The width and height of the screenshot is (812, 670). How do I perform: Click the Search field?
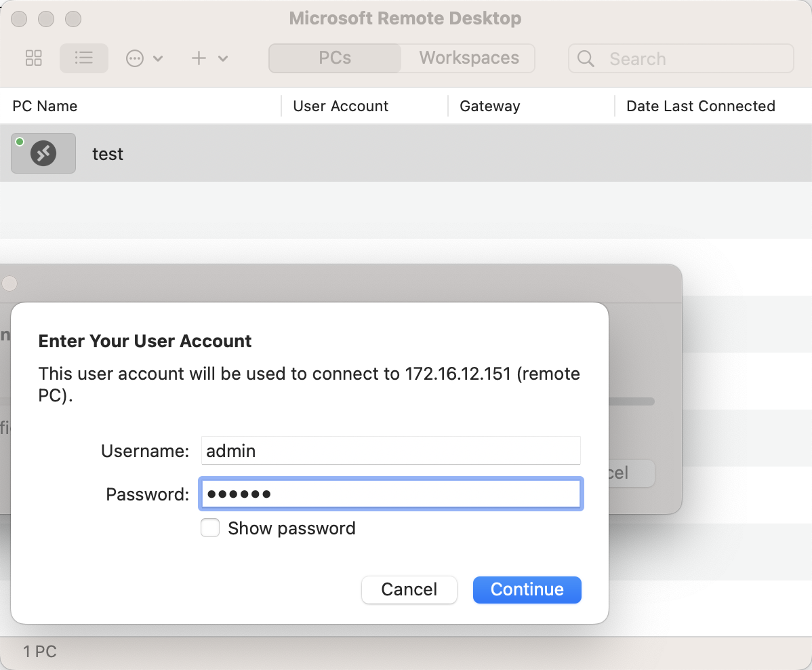coord(681,58)
